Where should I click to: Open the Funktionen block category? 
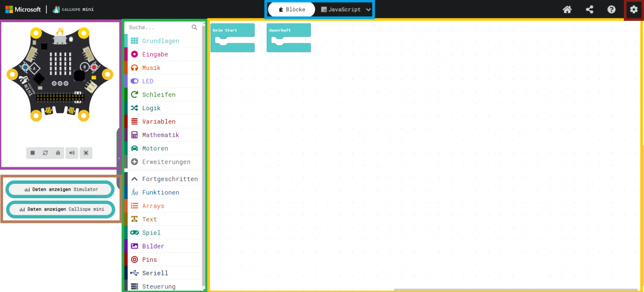pyautogui.click(x=164, y=193)
